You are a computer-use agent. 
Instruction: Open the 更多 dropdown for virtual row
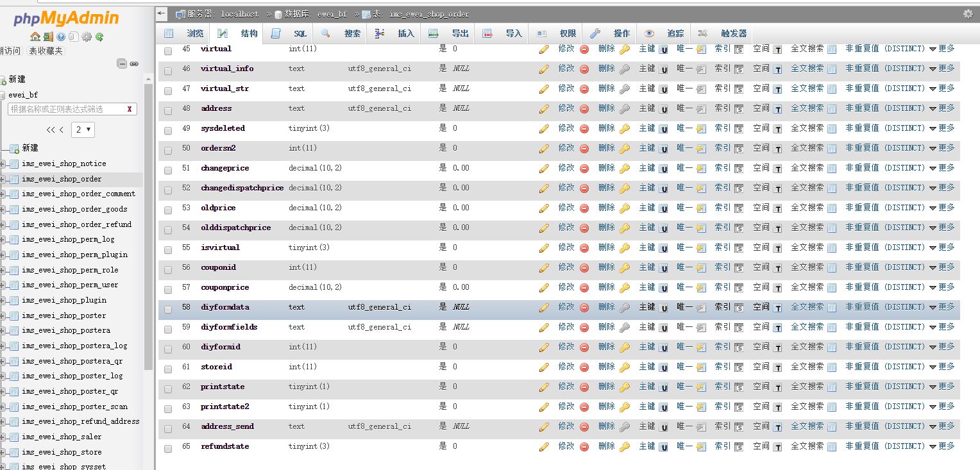point(942,49)
